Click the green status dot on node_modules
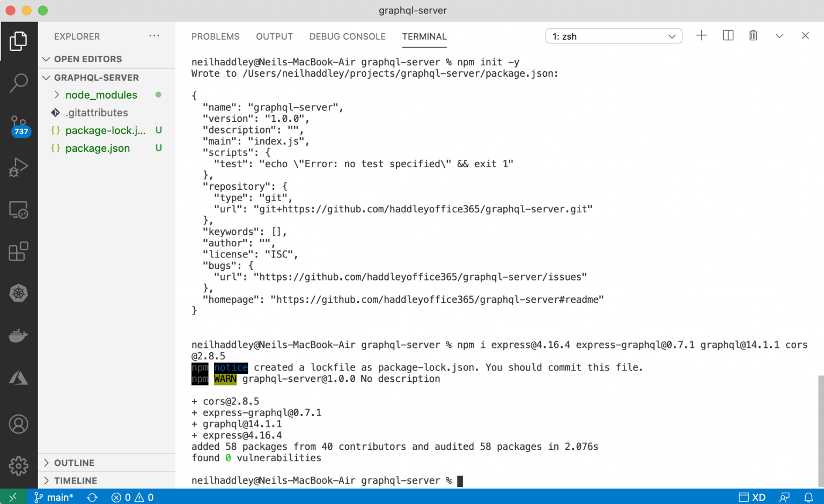824x504 pixels. [158, 95]
